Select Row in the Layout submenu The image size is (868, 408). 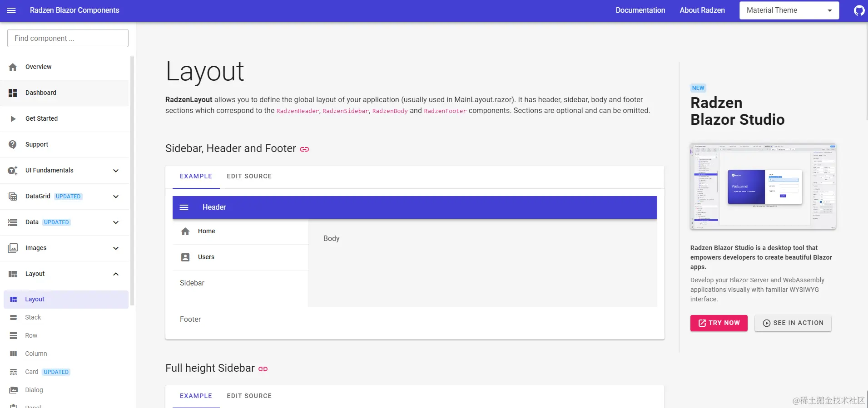pos(66,336)
